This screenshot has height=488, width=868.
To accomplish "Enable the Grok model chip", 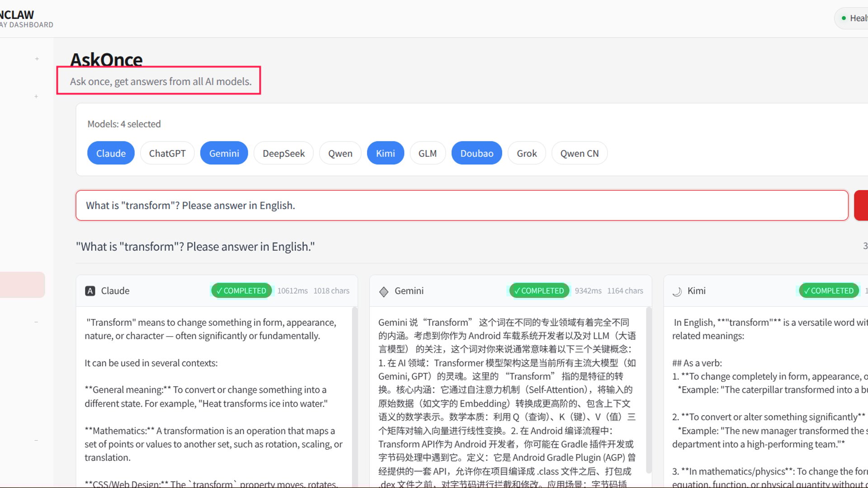I will pos(527,153).
